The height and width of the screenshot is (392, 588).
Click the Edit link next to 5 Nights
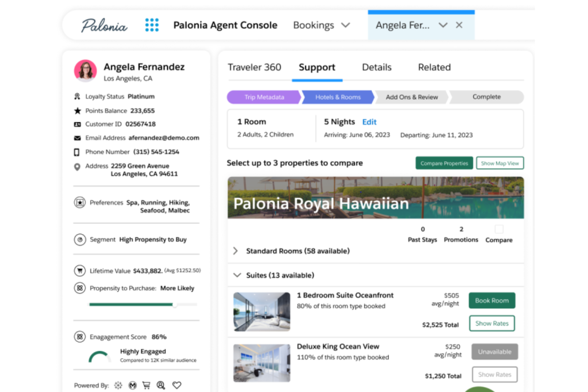point(369,122)
